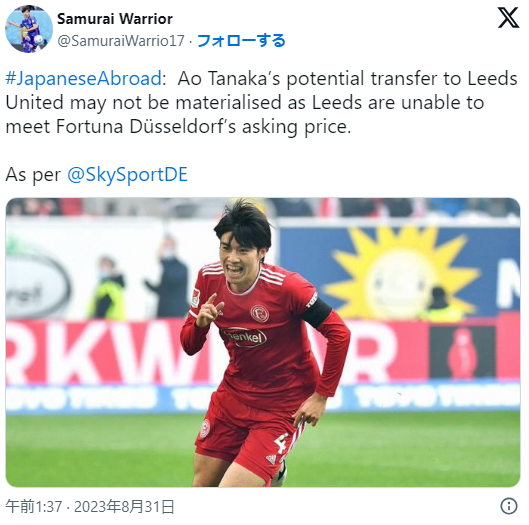
Task: Click the Bundesliga badge on the right sleeve
Action: 195,298
